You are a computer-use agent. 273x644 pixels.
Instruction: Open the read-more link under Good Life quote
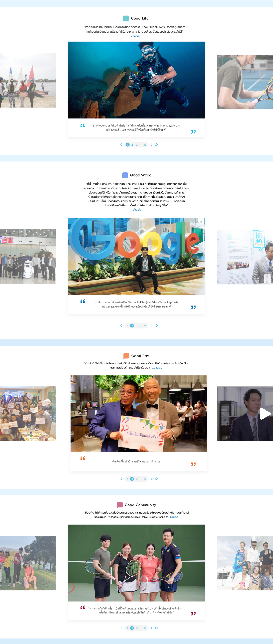click(135, 36)
